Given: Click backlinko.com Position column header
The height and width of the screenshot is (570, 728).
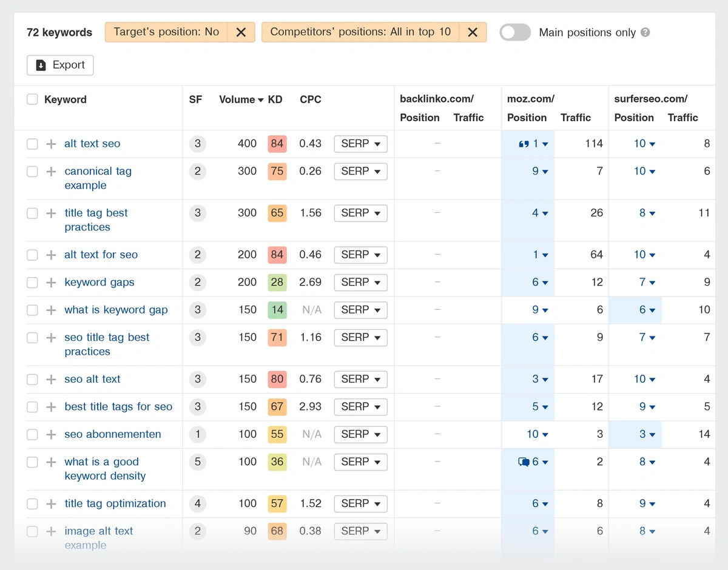Looking at the screenshot, I should [420, 118].
